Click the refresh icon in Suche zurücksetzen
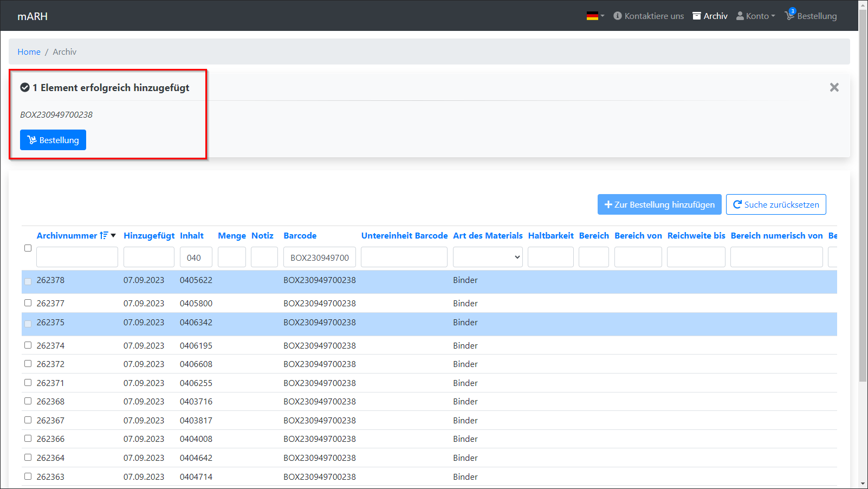Screen dimensions: 868x489 [x=737, y=204]
